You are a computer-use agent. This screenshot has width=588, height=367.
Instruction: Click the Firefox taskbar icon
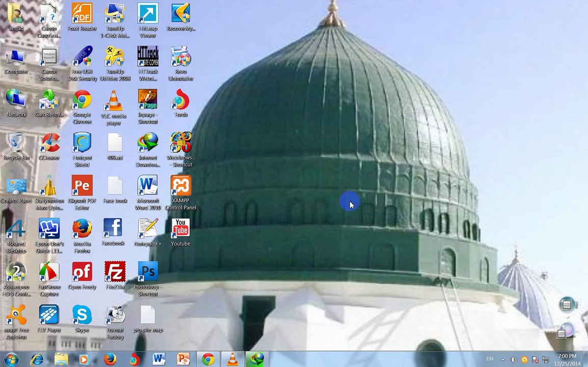tap(110, 359)
